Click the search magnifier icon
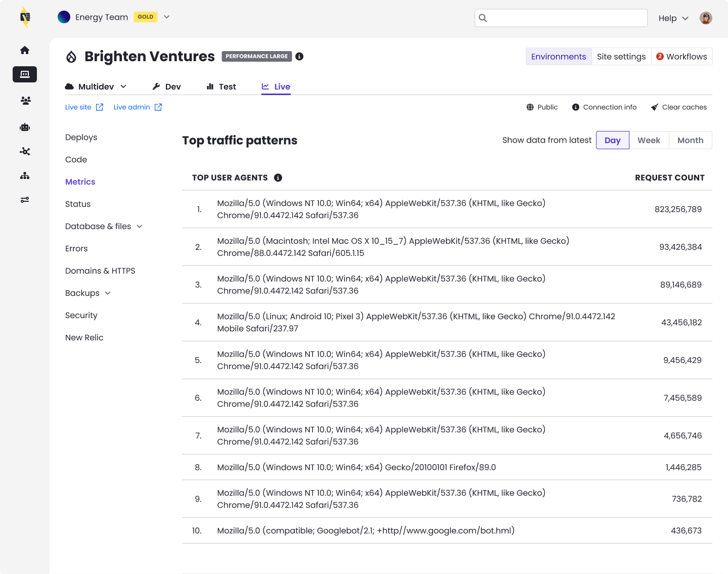The image size is (728, 574). point(483,18)
